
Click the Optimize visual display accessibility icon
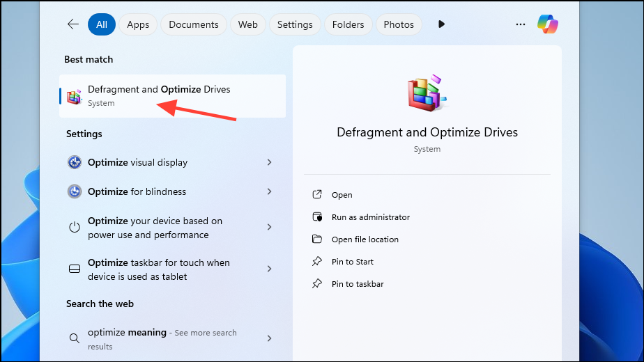(x=75, y=162)
